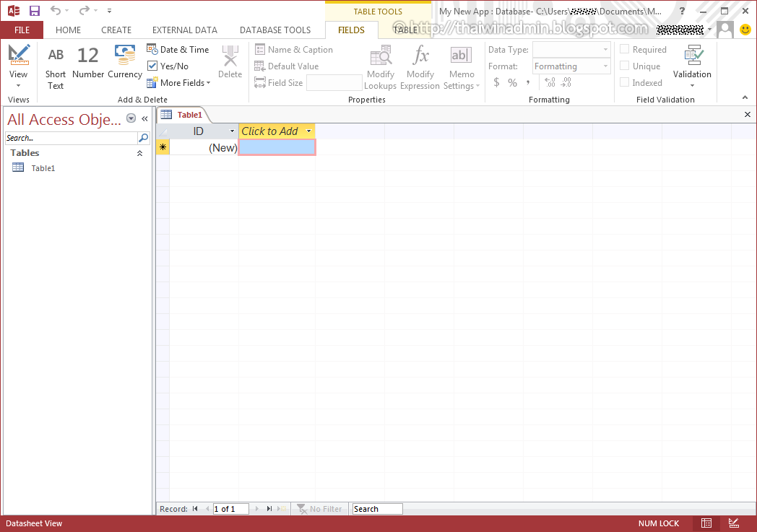
Task: Apply percent formatting
Action: [512, 82]
